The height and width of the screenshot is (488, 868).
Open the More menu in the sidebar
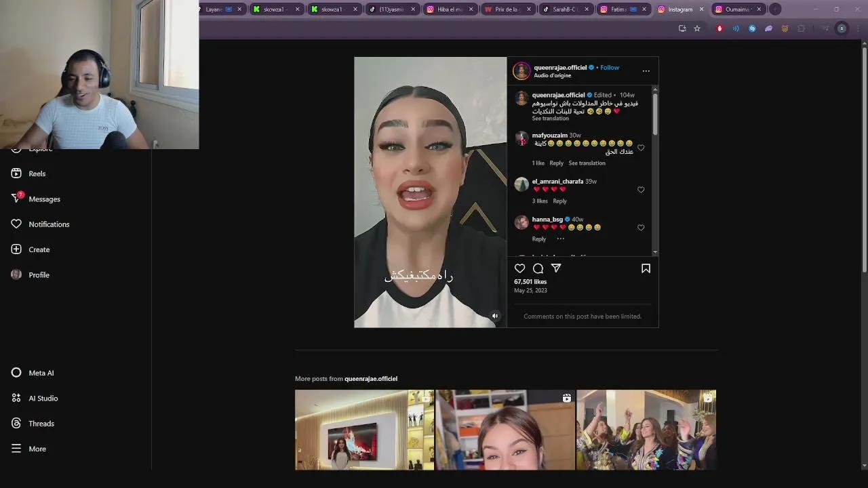[16, 449]
